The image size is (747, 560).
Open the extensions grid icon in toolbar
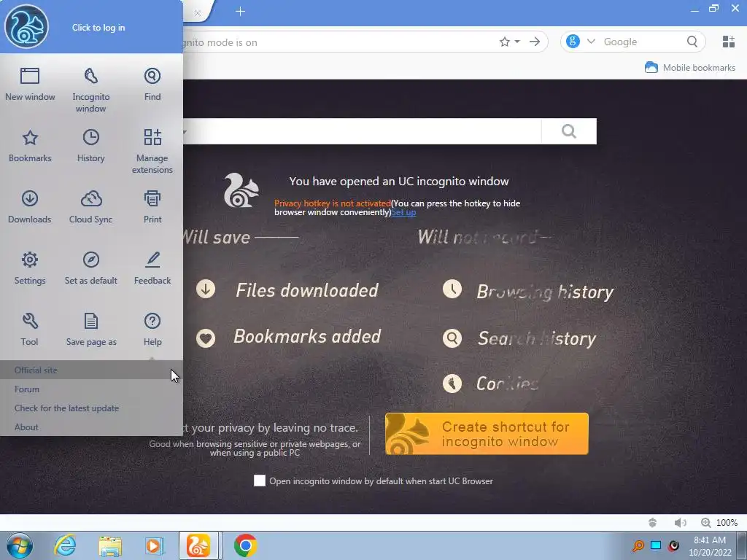(x=729, y=42)
